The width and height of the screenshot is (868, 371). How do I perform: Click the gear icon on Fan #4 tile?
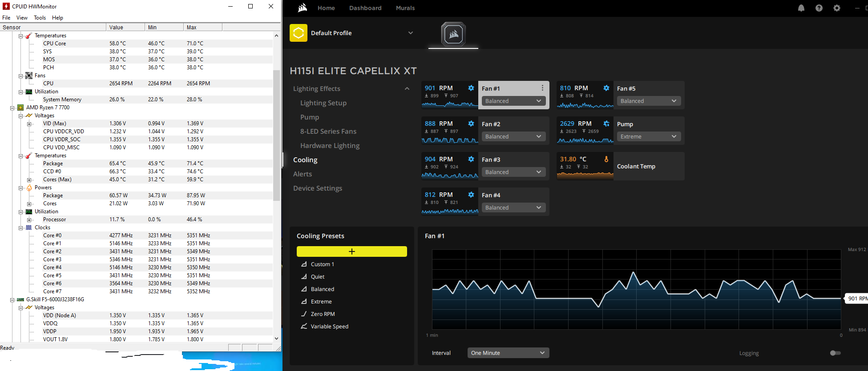(x=471, y=195)
